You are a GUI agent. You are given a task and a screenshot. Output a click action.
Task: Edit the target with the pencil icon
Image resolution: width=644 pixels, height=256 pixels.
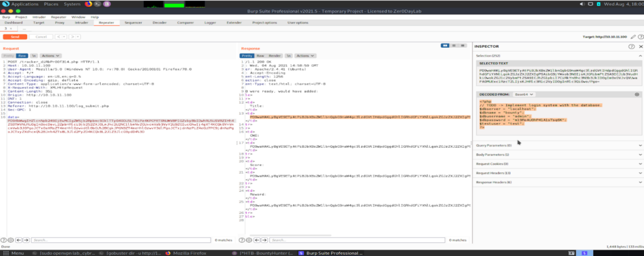click(x=633, y=37)
